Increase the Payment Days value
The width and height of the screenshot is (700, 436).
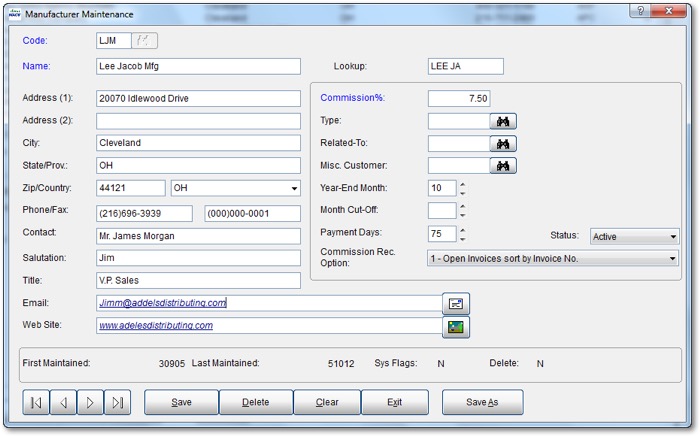click(x=462, y=230)
